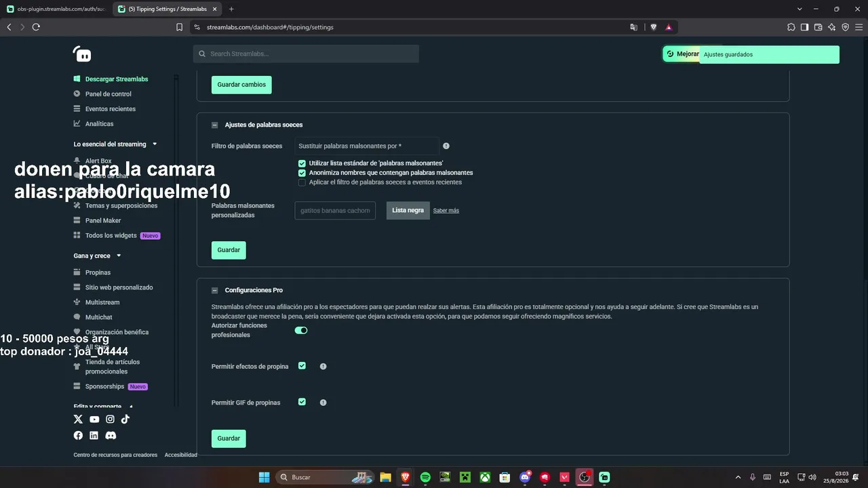The width and height of the screenshot is (868, 488).
Task: Open Streamlabs Facebook icon
Action: tap(78, 436)
